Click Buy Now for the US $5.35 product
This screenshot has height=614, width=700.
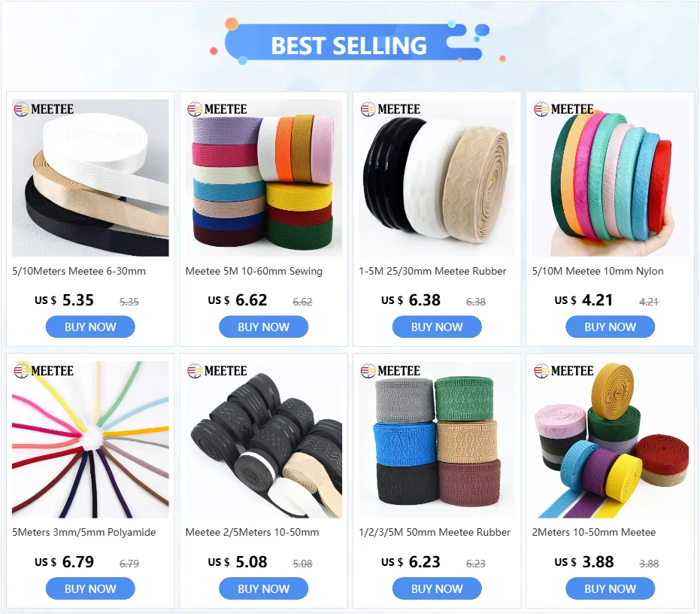click(x=90, y=327)
